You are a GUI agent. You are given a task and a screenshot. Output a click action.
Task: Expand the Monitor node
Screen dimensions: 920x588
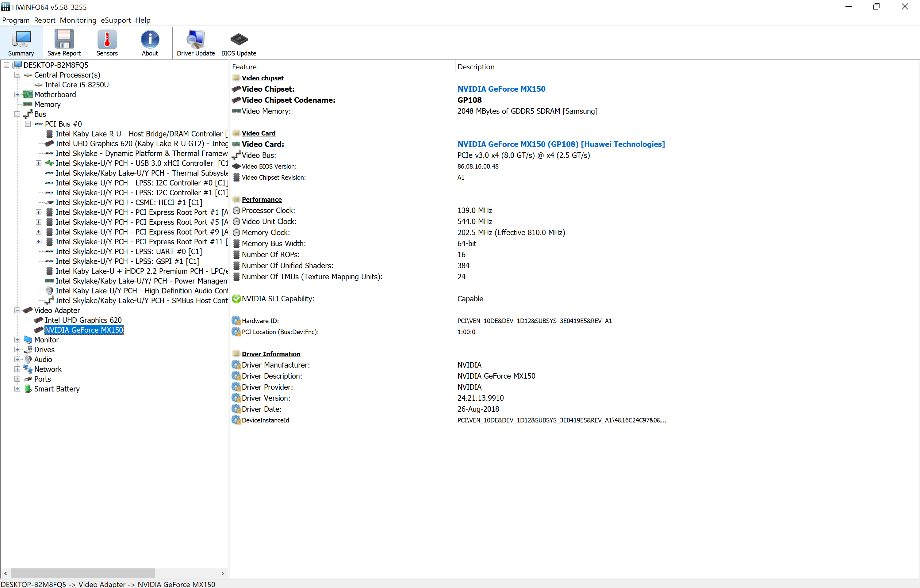tap(17, 339)
